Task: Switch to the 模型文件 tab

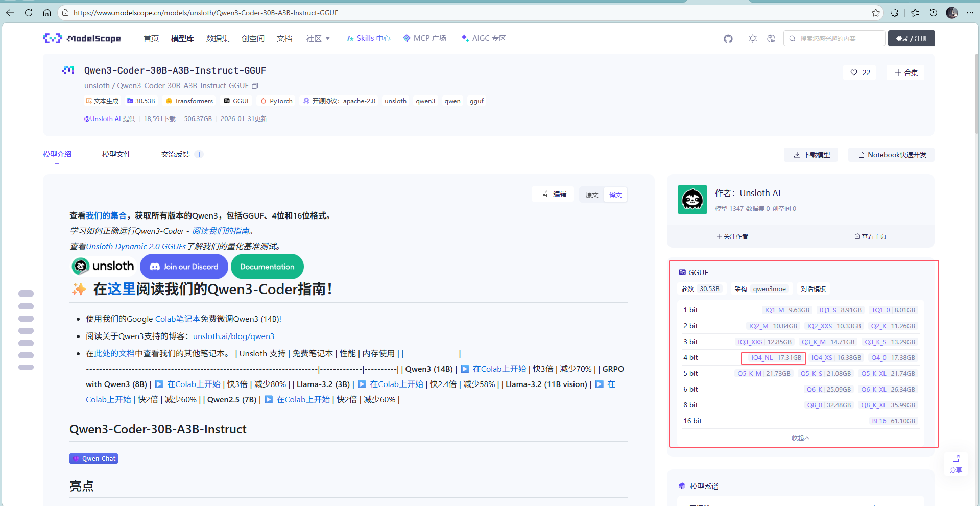Action: (x=116, y=154)
